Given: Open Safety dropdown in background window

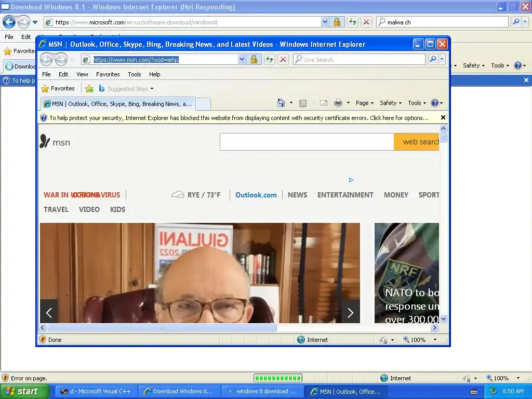Looking at the screenshot, I should coord(474,65).
